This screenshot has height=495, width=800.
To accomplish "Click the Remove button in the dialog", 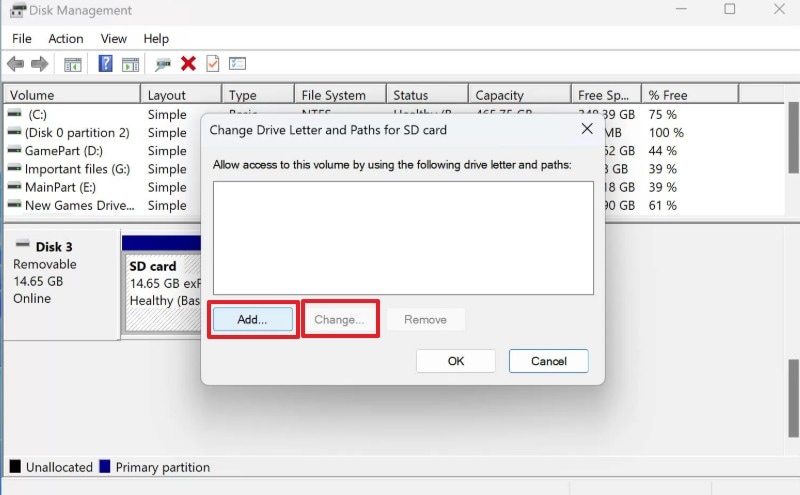I will pyautogui.click(x=425, y=319).
